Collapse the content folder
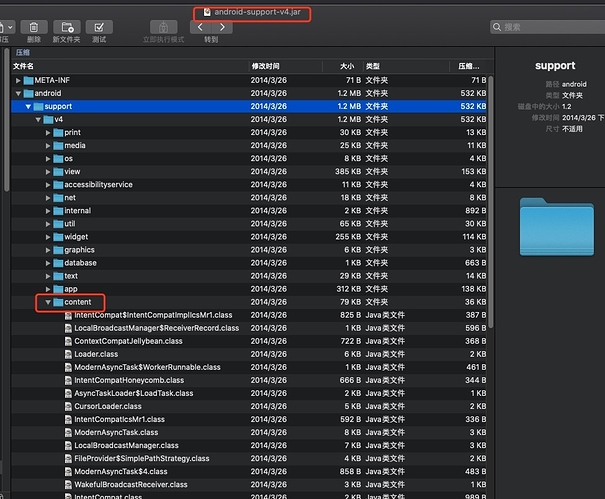The width and height of the screenshot is (605, 499). [48, 302]
